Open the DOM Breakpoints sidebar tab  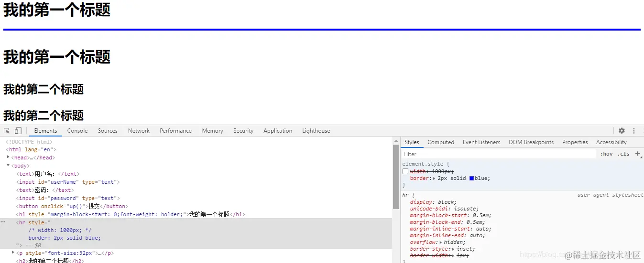click(531, 142)
